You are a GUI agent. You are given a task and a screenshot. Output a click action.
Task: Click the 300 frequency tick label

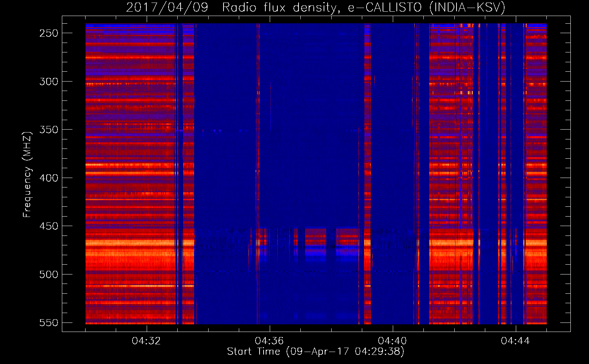coord(49,82)
